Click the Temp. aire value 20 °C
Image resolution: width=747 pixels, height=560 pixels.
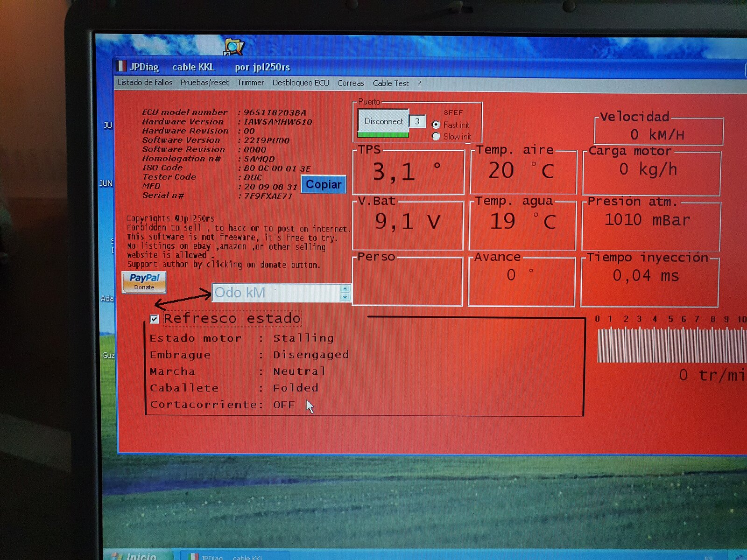521,171
